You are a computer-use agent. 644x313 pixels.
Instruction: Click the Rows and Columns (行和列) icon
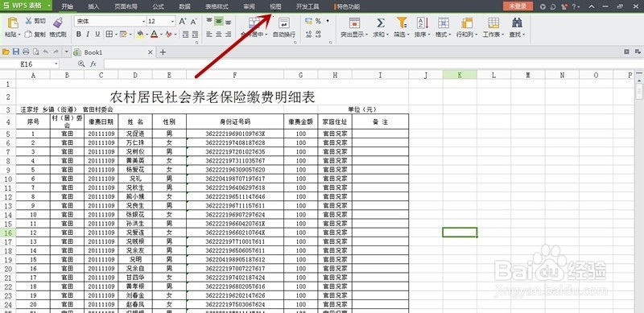click(x=467, y=23)
